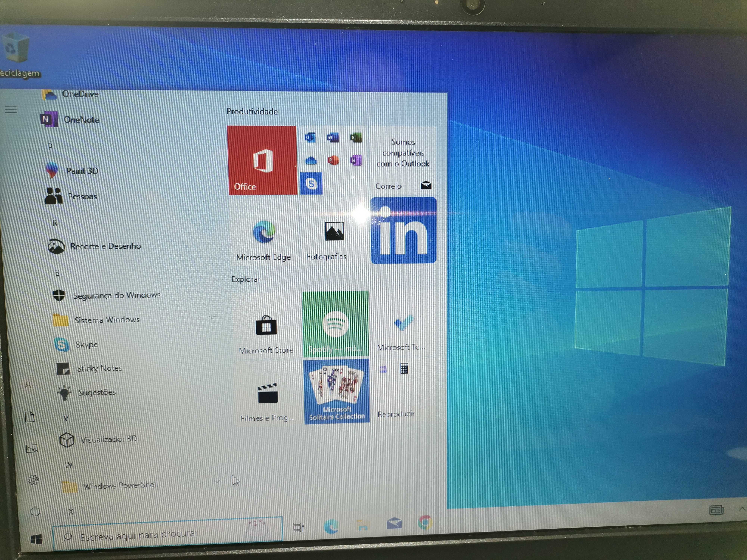Open the Pictures shortcut in Start sidebar
The image size is (747, 560).
point(32,449)
